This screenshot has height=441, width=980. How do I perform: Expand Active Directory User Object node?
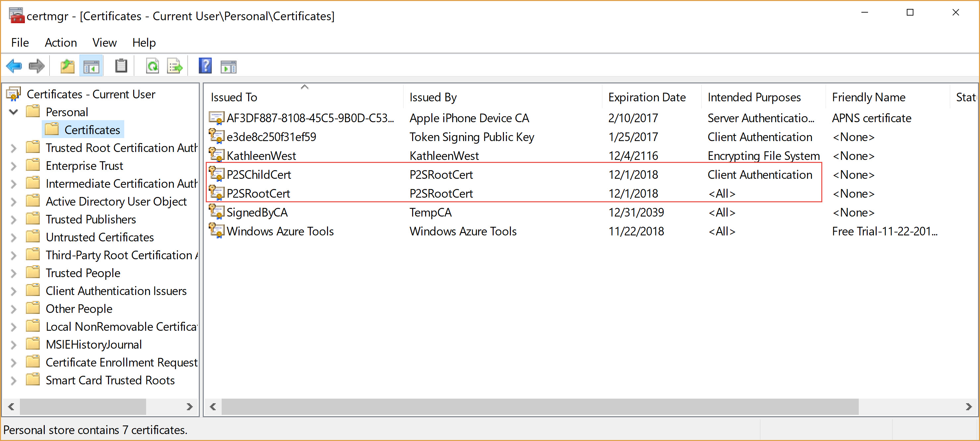pyautogui.click(x=14, y=202)
